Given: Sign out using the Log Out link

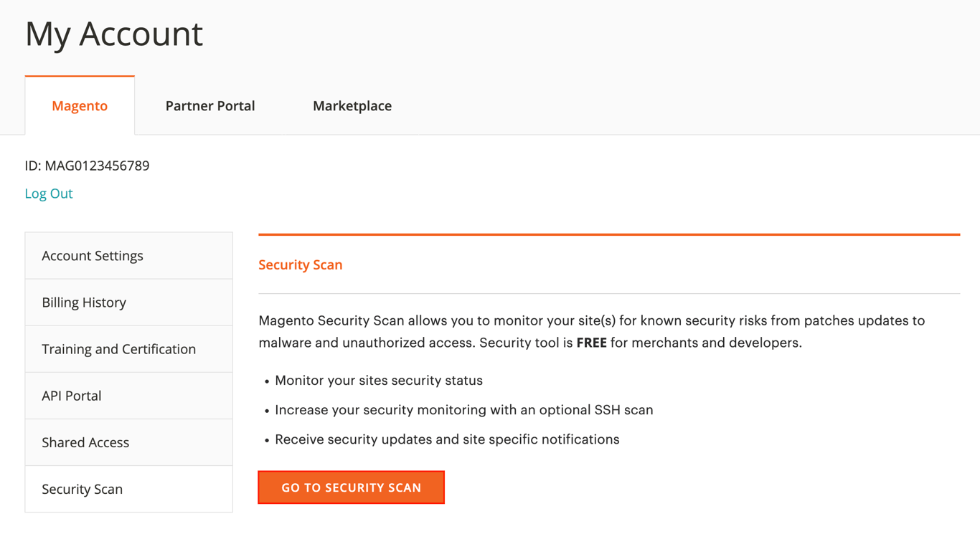Looking at the screenshot, I should [x=48, y=193].
